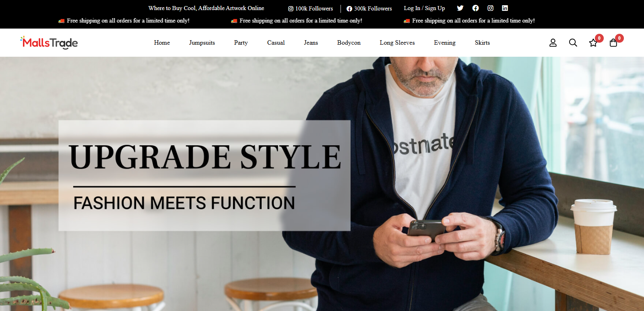The height and width of the screenshot is (311, 644).
Task: Click the Log In / Sign Up link
Action: click(424, 8)
